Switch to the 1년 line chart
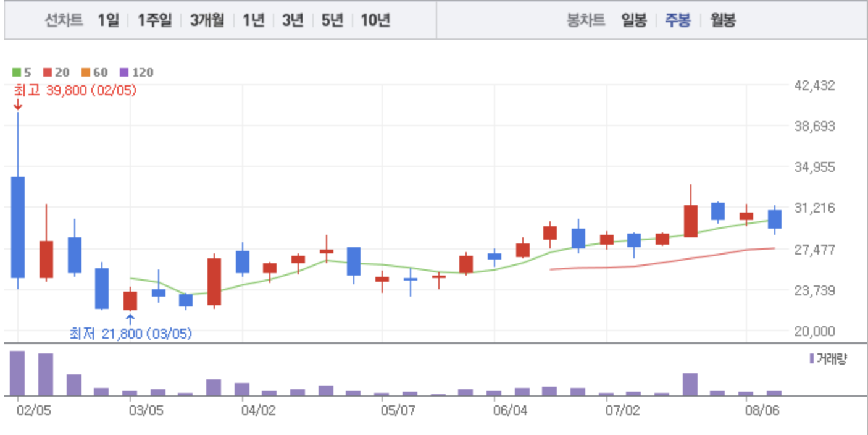 tap(253, 20)
